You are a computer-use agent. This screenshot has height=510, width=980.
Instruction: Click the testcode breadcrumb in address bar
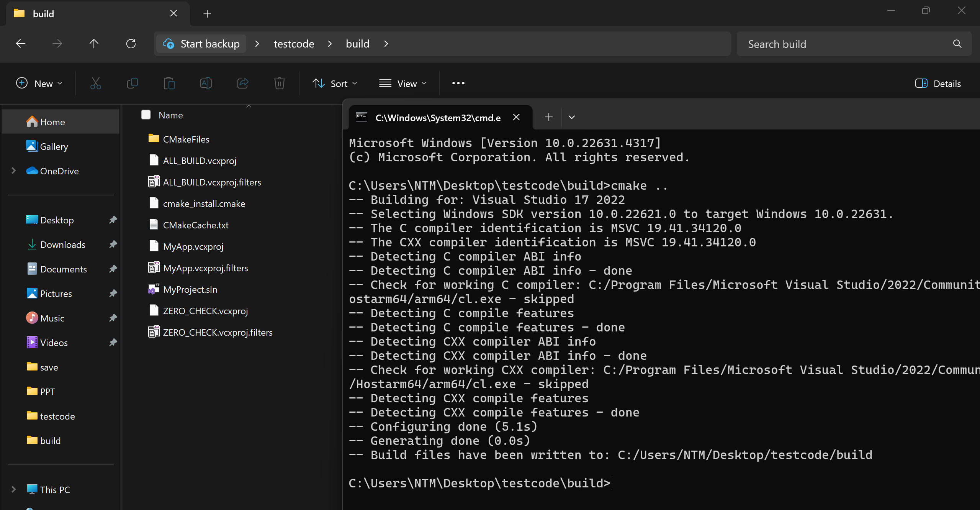[x=294, y=44]
